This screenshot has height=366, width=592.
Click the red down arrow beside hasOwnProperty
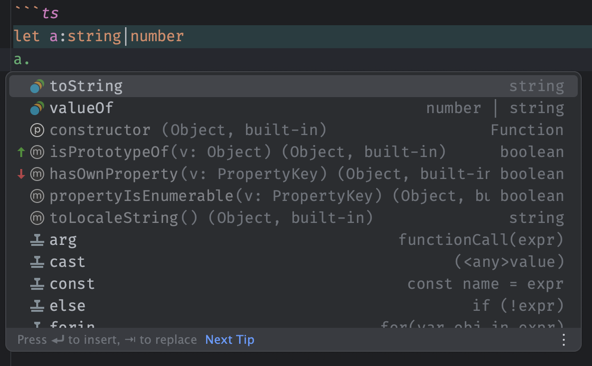click(21, 174)
